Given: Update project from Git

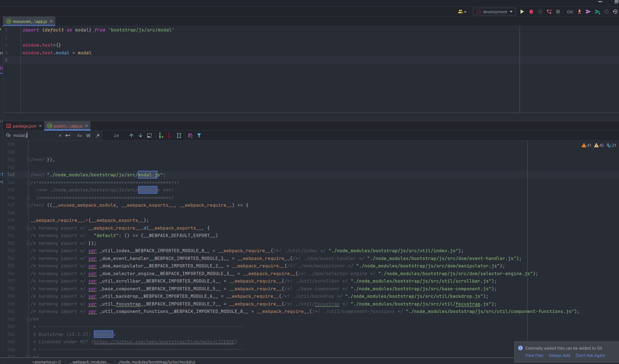Looking at the screenshot, I should coord(579,12).
